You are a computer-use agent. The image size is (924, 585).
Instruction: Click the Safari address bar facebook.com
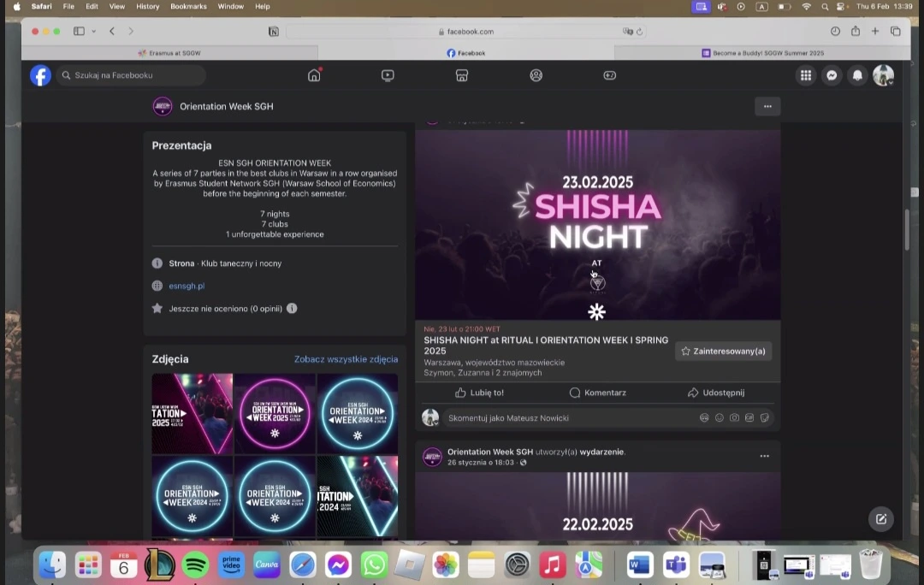pyautogui.click(x=466, y=32)
